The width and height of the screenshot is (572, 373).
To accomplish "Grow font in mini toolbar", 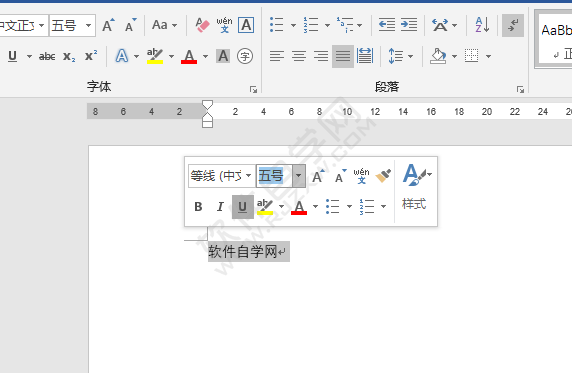I will point(318,176).
